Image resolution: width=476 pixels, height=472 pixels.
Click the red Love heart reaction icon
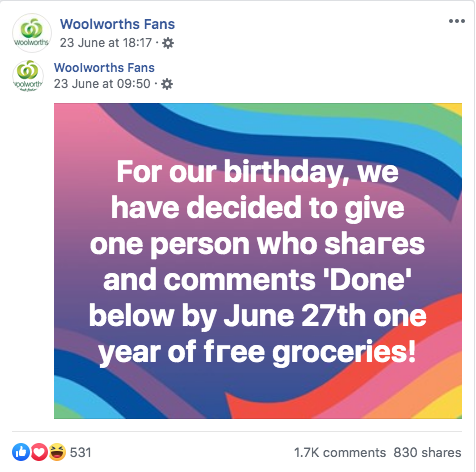click(x=39, y=452)
